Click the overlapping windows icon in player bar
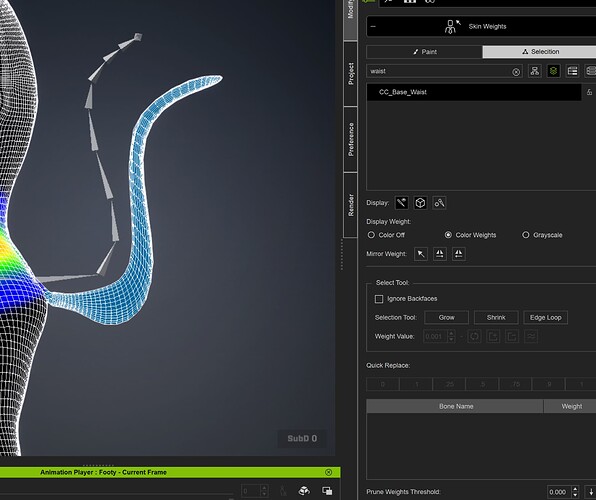Image resolution: width=596 pixels, height=500 pixels. click(327, 491)
